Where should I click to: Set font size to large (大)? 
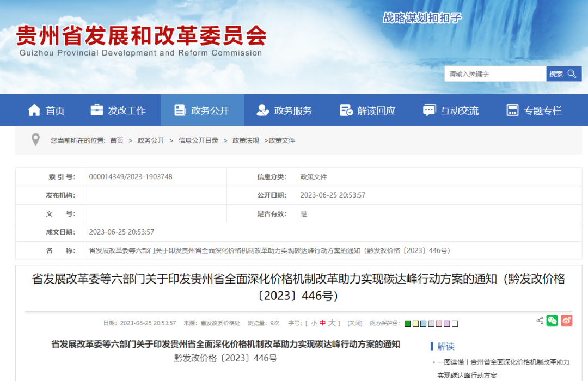[x=332, y=323]
